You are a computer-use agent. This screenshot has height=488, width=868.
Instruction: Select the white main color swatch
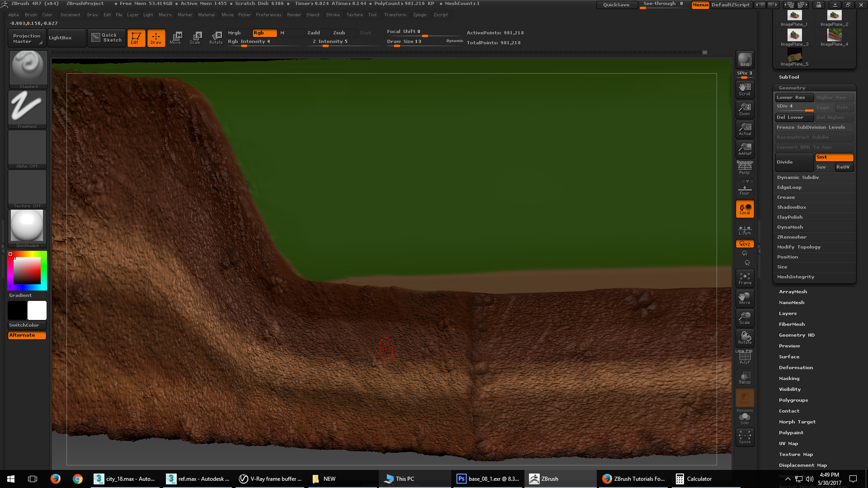point(37,310)
